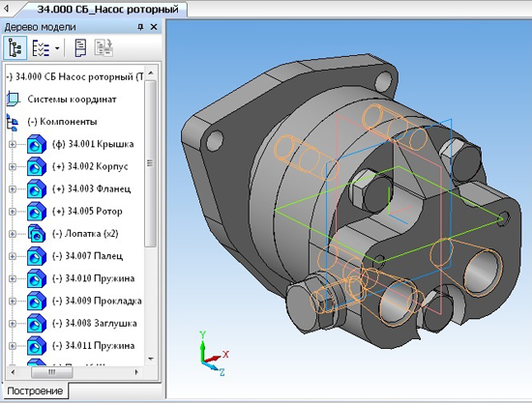Click the 34.010 Пружина part icon
This screenshot has width=532, height=404.
tap(37, 278)
